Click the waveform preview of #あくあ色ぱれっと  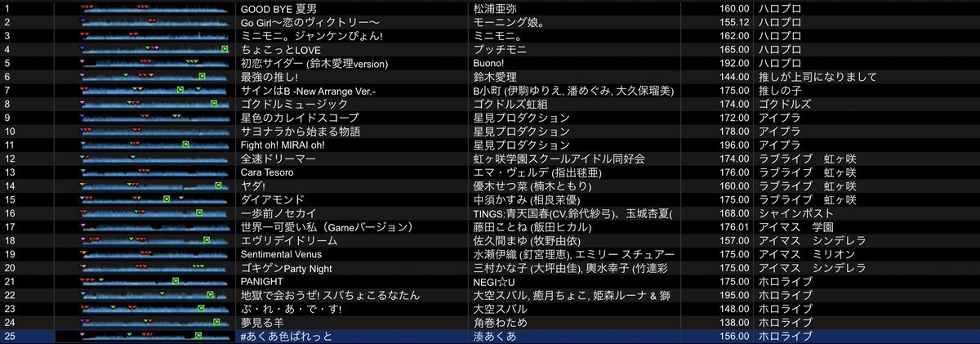154,337
